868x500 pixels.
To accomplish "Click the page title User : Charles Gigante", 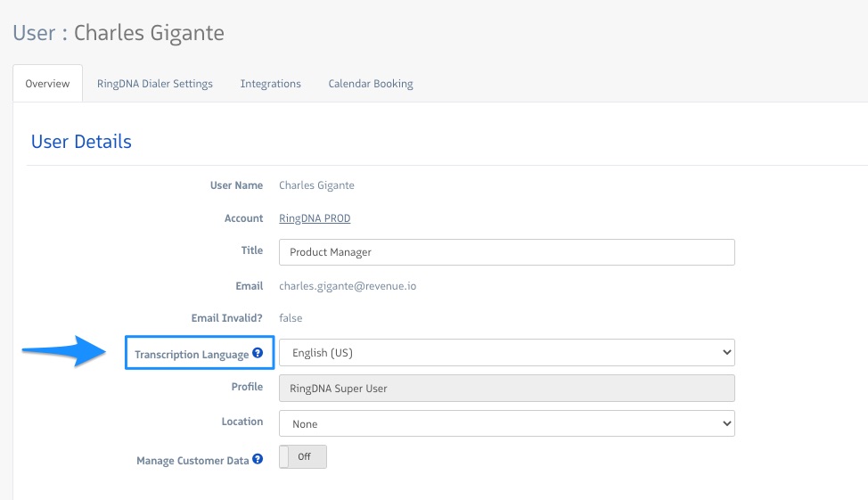I will pos(118,34).
